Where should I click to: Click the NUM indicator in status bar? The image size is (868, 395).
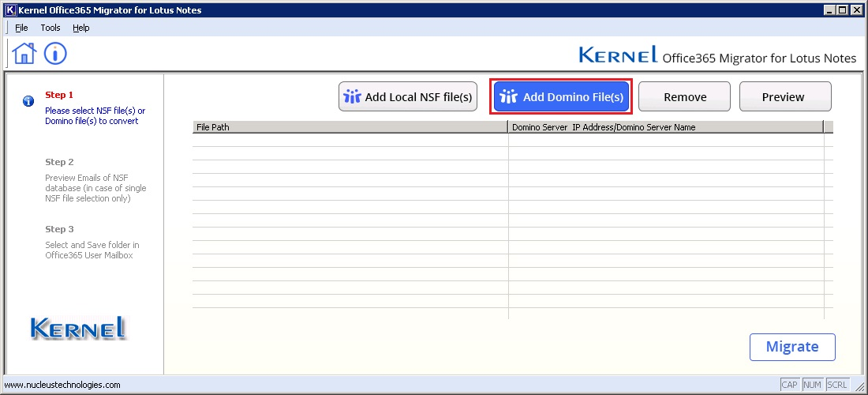click(812, 385)
